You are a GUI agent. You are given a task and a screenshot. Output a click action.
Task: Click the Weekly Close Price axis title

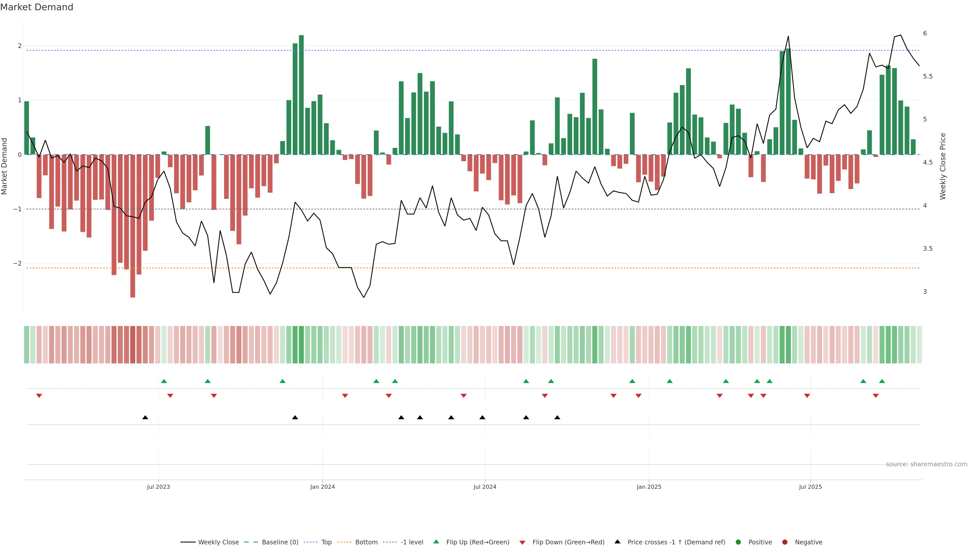coord(942,166)
